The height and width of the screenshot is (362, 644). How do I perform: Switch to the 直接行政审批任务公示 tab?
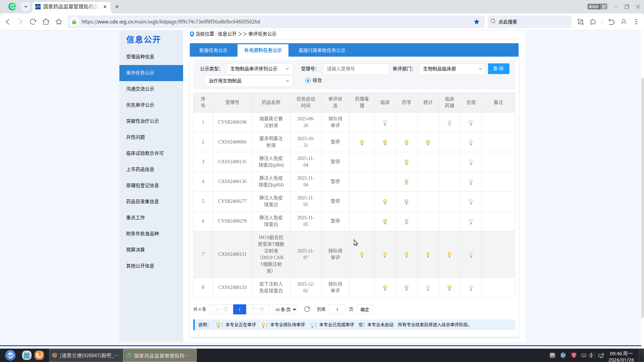coord(322,50)
